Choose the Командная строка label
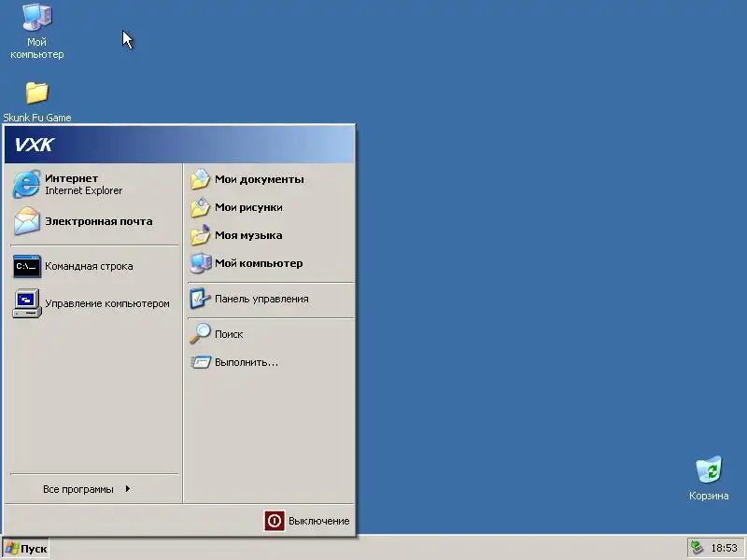 pyautogui.click(x=89, y=266)
